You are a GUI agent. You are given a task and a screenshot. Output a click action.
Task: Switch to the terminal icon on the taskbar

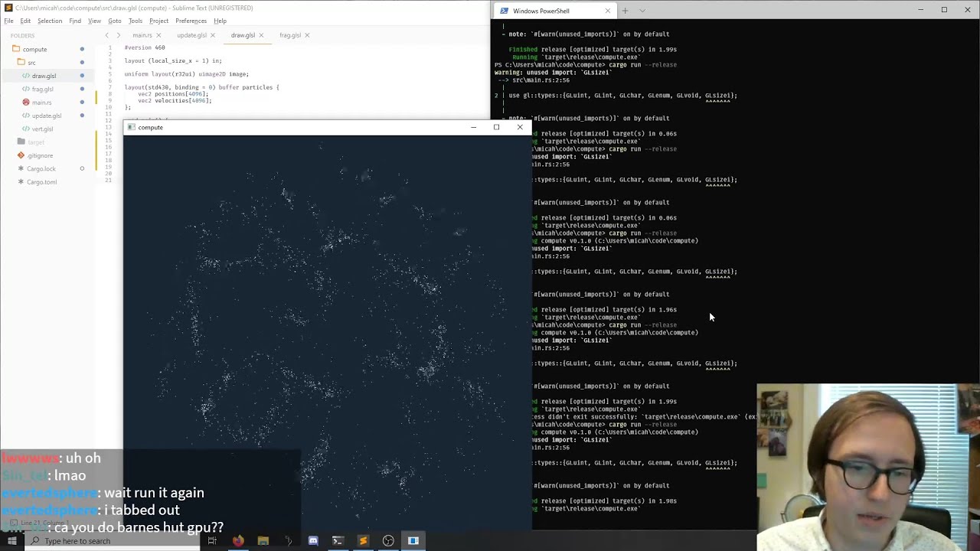pyautogui.click(x=338, y=541)
